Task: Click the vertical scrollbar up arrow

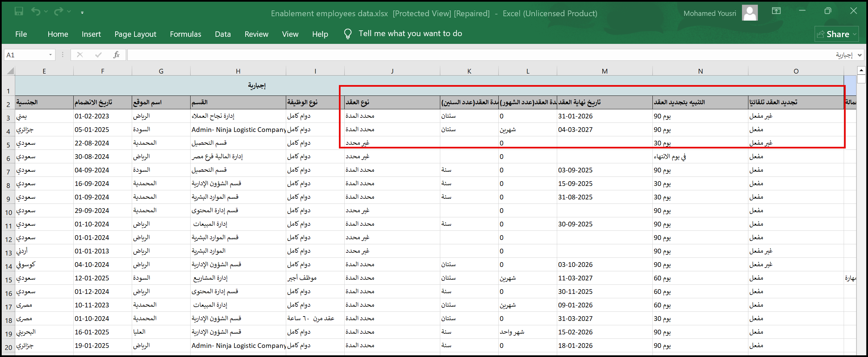Action: click(861, 70)
